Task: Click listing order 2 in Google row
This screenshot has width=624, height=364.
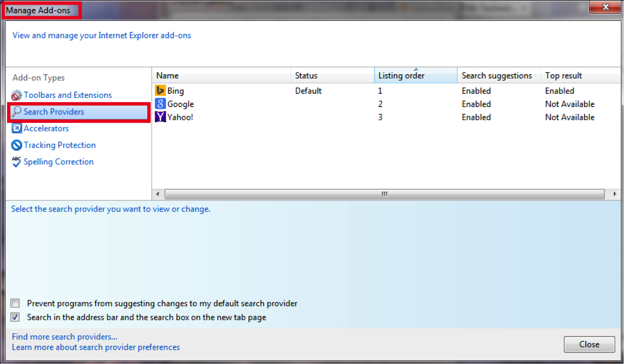Action: click(380, 104)
